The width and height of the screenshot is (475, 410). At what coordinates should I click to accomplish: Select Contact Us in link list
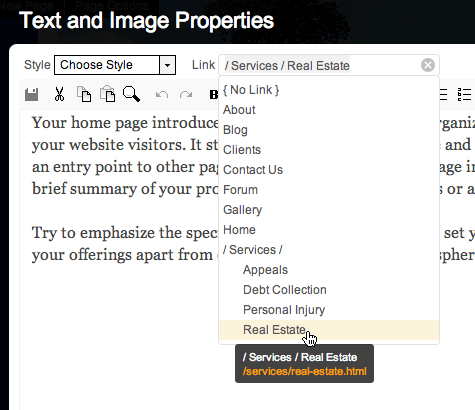point(253,170)
